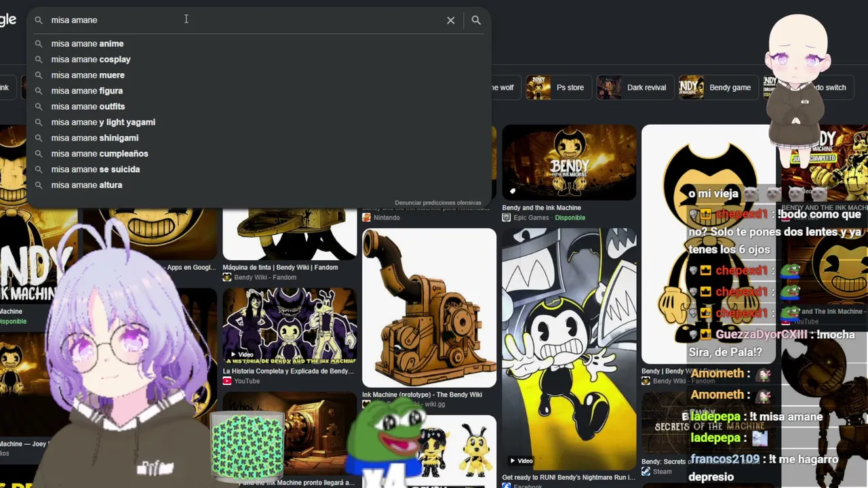Pick the "misa amane muere" suggestion
Viewport: 868px width, 488px height.
point(258,75)
